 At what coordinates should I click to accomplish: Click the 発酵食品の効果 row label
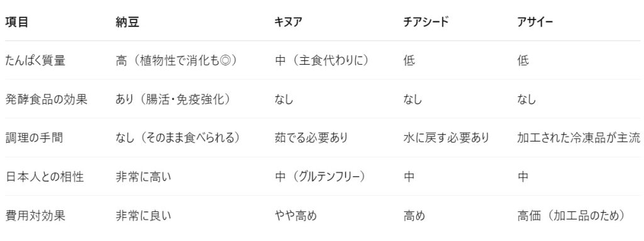click(47, 99)
